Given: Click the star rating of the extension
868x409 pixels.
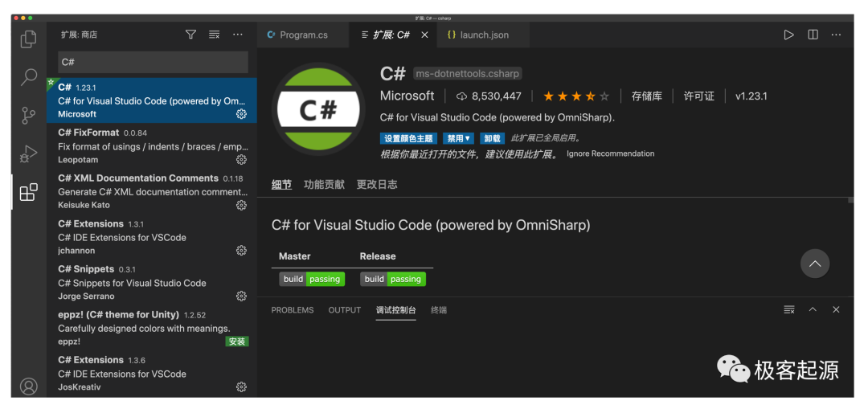Looking at the screenshot, I should (x=576, y=96).
